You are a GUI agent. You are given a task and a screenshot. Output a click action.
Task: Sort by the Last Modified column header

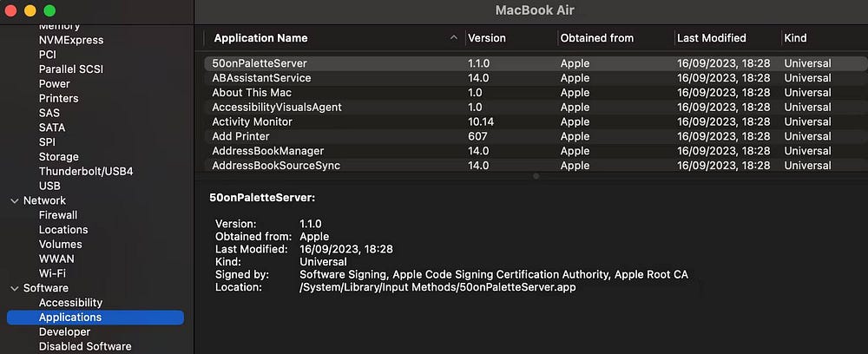click(712, 38)
